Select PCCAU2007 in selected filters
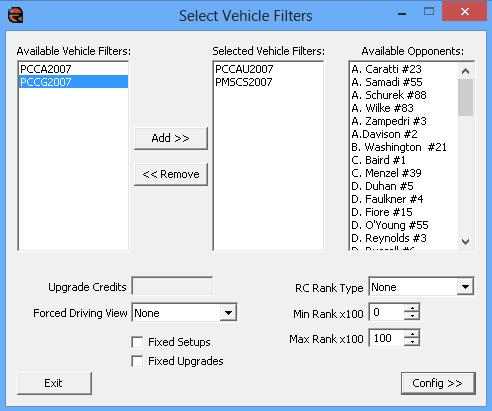 268,69
